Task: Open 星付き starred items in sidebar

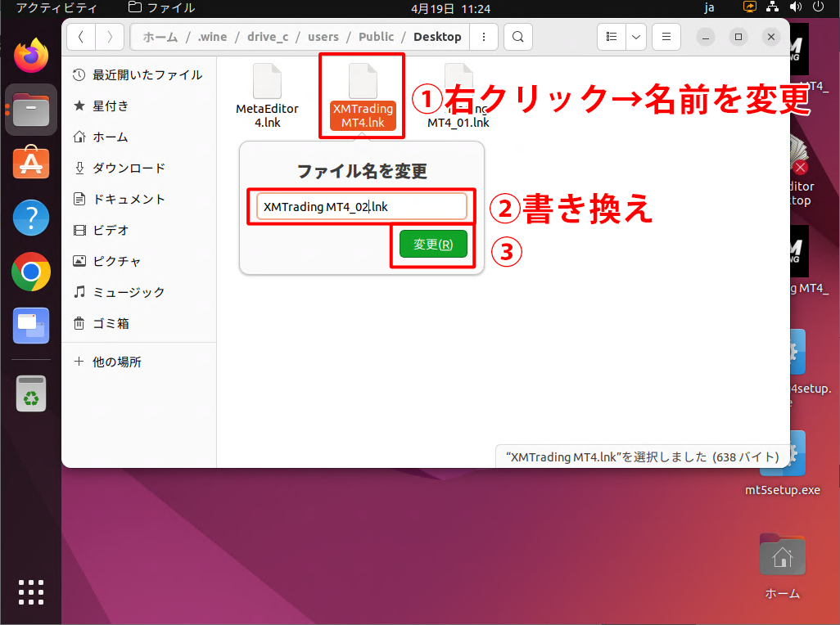Action: 111,106
